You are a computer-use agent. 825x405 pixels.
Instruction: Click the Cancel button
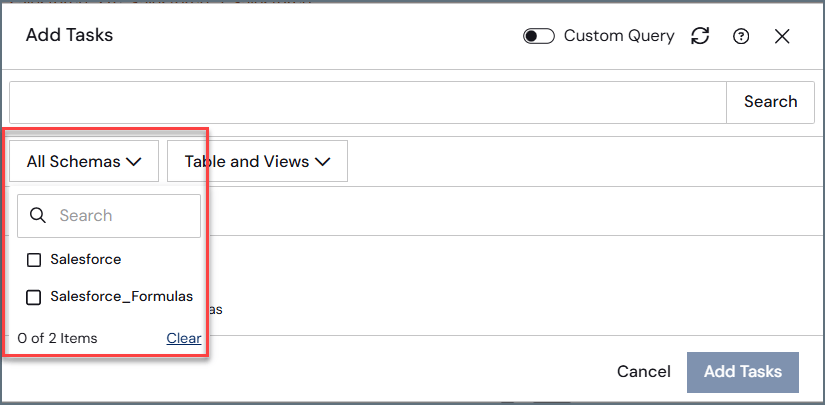click(643, 372)
